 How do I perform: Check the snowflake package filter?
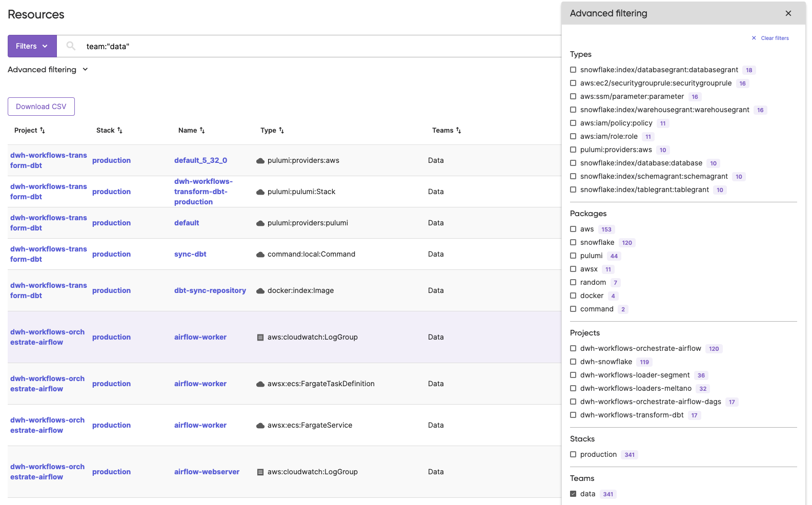(x=573, y=243)
